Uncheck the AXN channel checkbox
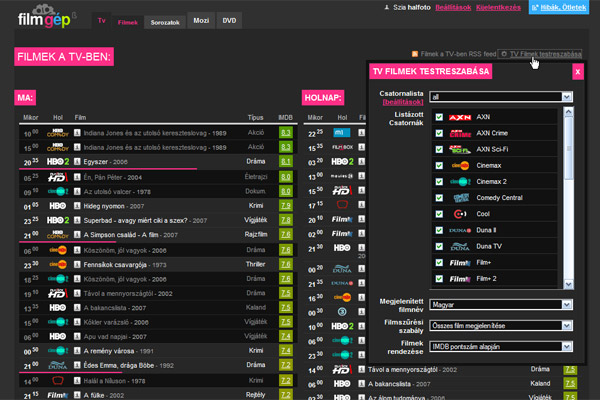The width and height of the screenshot is (600, 400). click(x=439, y=117)
